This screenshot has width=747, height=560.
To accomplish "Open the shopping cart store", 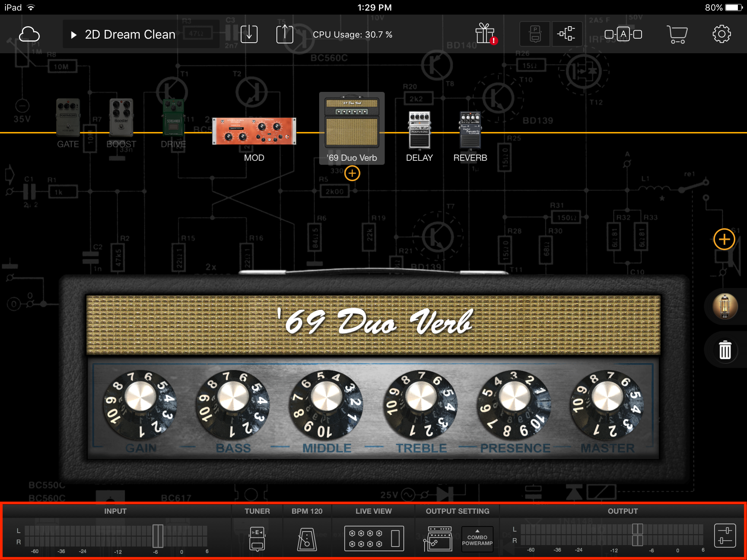I will 677,35.
